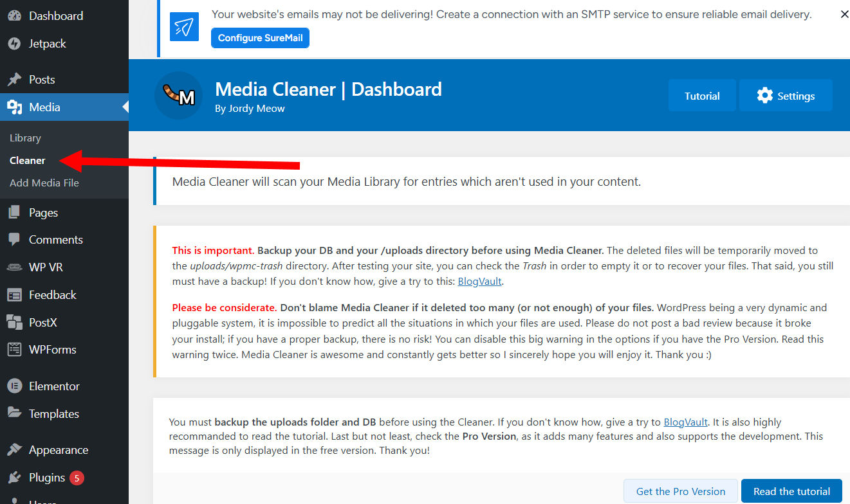Click the Appearance paintbrush icon
Image resolution: width=850 pixels, height=504 pixels.
point(14,450)
